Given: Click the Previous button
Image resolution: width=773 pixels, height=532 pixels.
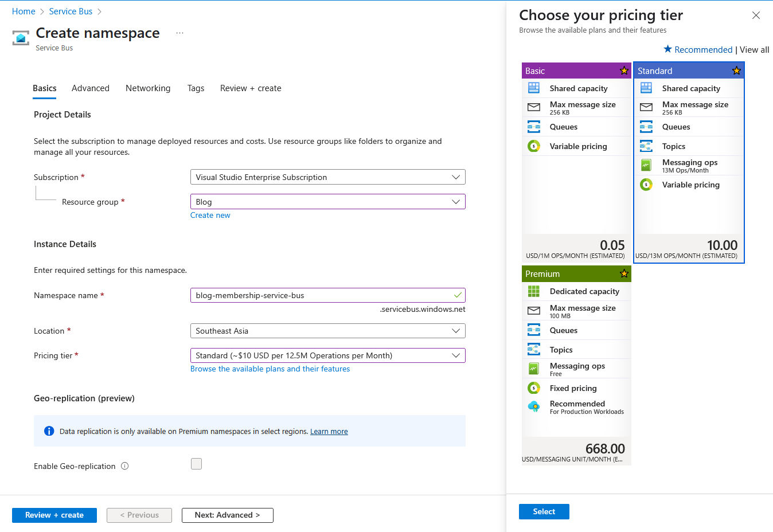Looking at the screenshot, I should click(139, 515).
